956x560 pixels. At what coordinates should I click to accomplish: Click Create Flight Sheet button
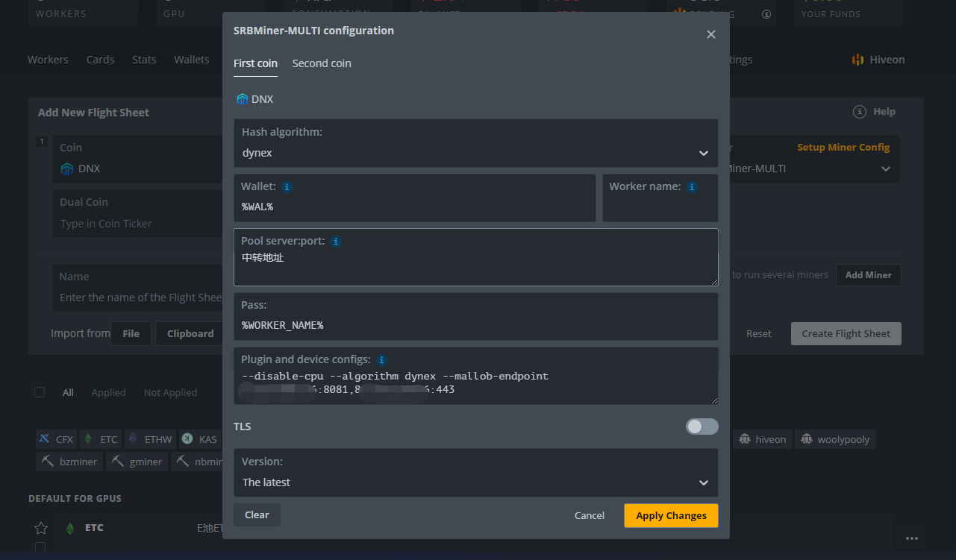pyautogui.click(x=846, y=333)
